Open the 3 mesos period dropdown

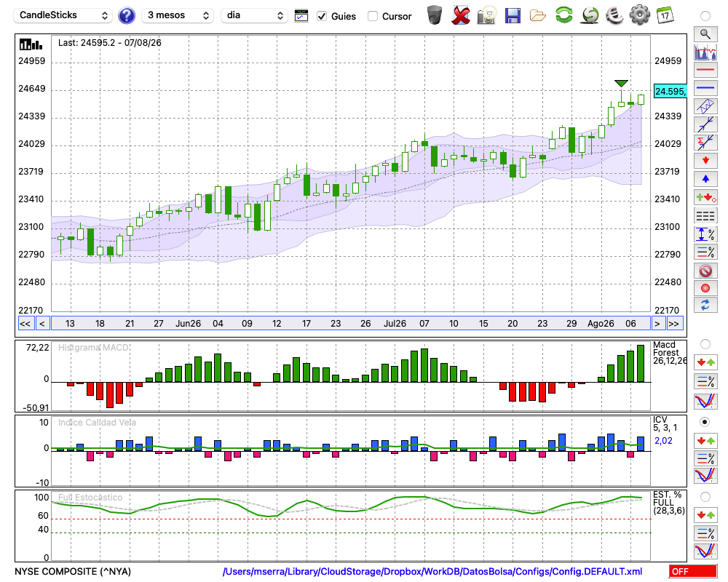(x=178, y=15)
